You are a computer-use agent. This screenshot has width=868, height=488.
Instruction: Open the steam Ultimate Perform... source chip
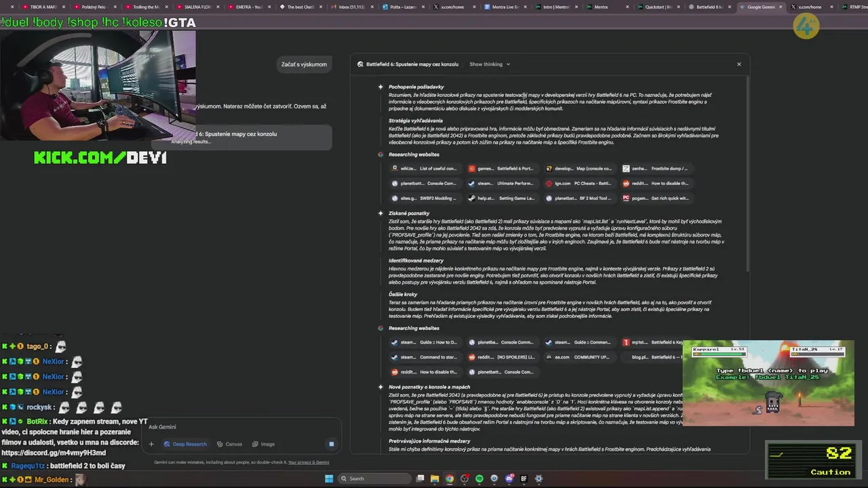click(x=502, y=183)
